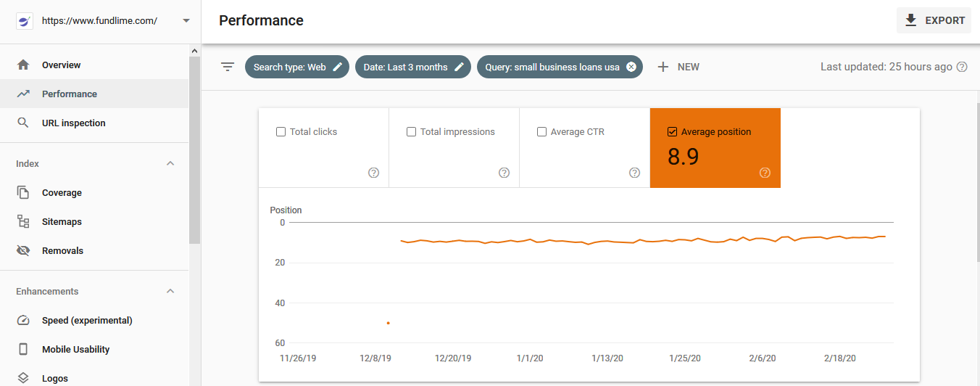The width and height of the screenshot is (980, 386).
Task: Click the Enhancements section heading
Action: (x=47, y=291)
